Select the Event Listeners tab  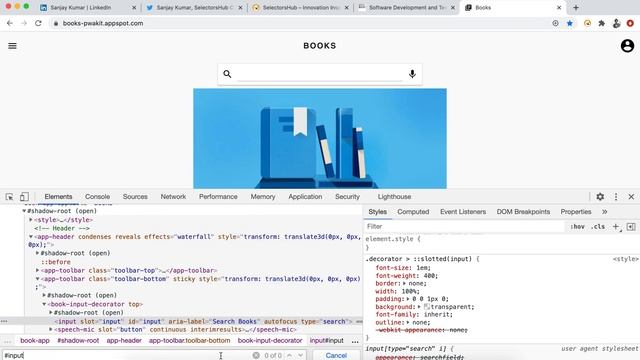[463, 212]
